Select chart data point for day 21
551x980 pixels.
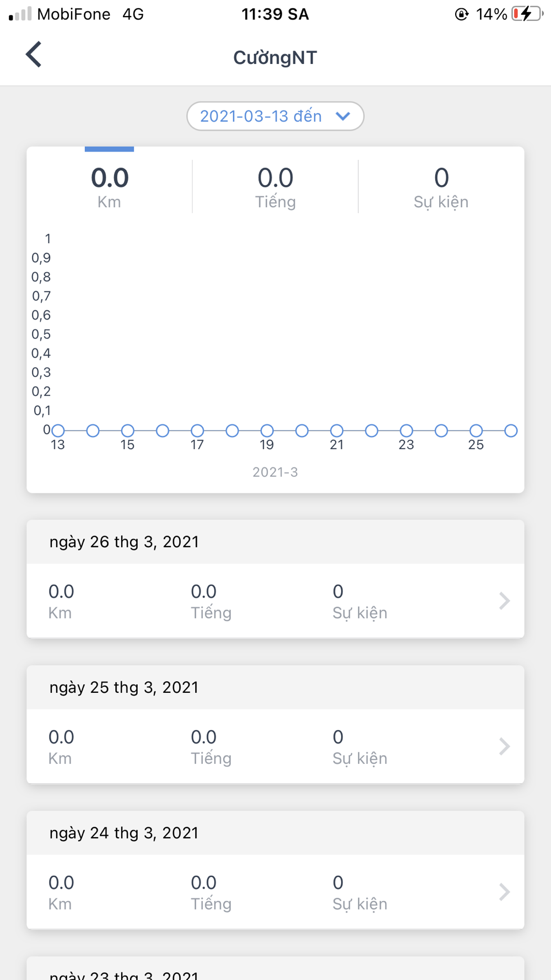click(337, 430)
